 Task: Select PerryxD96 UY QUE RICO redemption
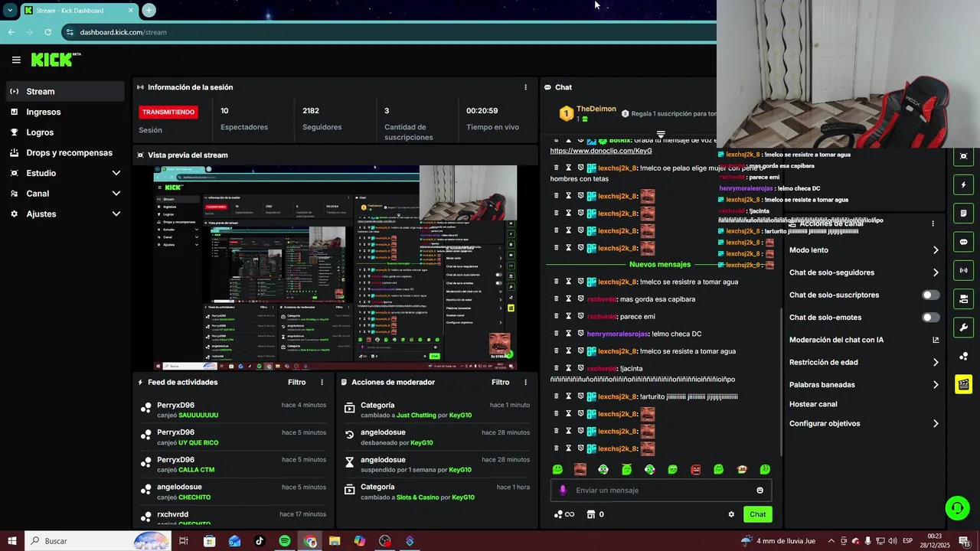[234, 438]
